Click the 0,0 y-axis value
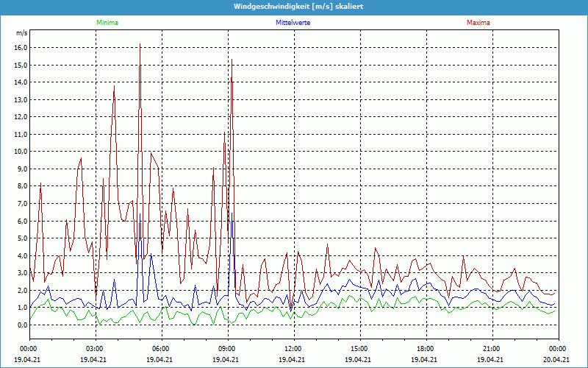This screenshot has width=588, height=368. pos(23,325)
